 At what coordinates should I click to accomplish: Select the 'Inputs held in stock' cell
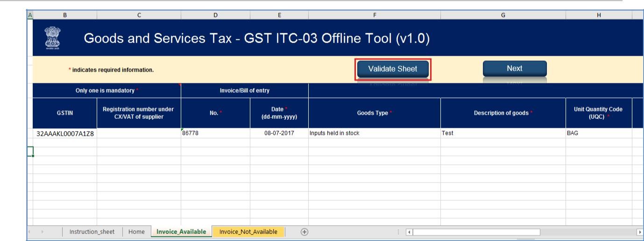[x=374, y=133]
